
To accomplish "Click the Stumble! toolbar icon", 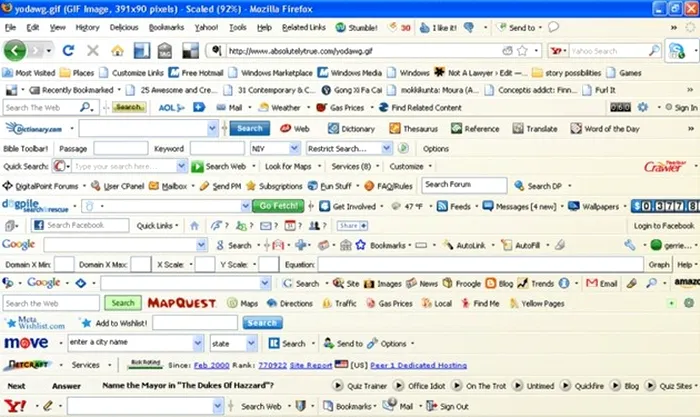I will tap(341, 28).
